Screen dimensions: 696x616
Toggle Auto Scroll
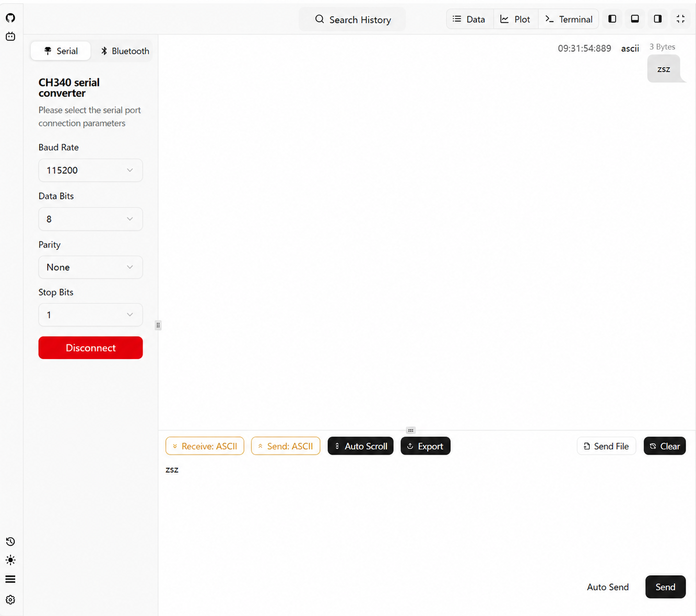[x=361, y=446]
